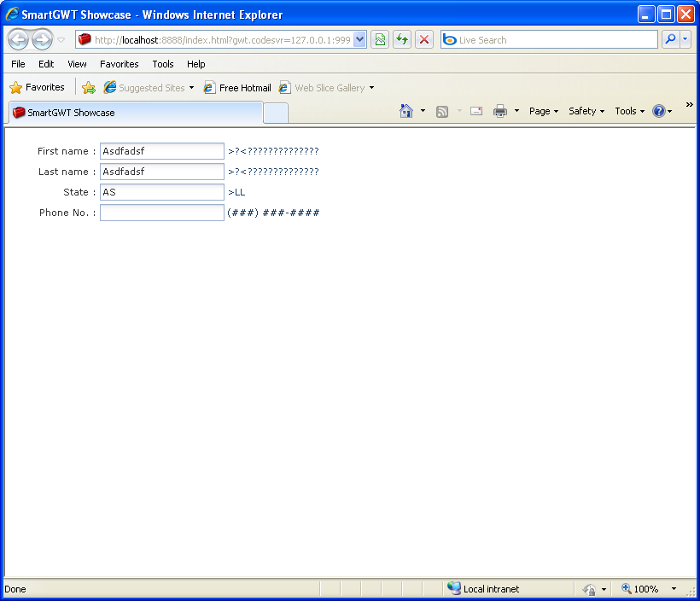Click the browser Forward arrow button
Image resolution: width=700 pixels, height=601 pixels.
(x=43, y=40)
